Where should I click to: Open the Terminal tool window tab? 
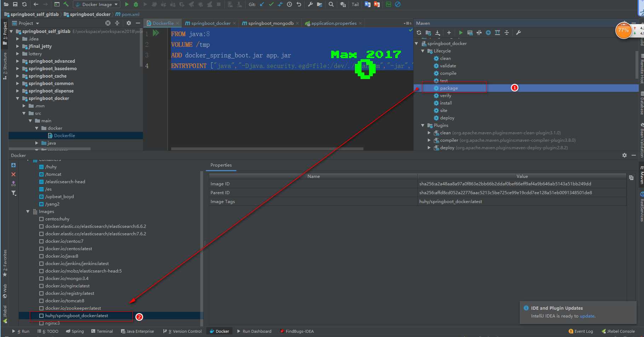[x=102, y=331]
